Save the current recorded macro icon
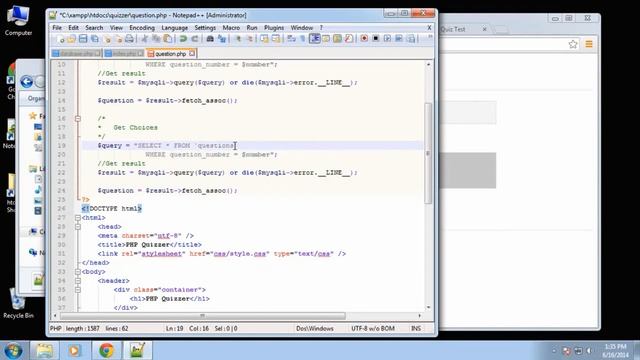 click(x=411, y=39)
